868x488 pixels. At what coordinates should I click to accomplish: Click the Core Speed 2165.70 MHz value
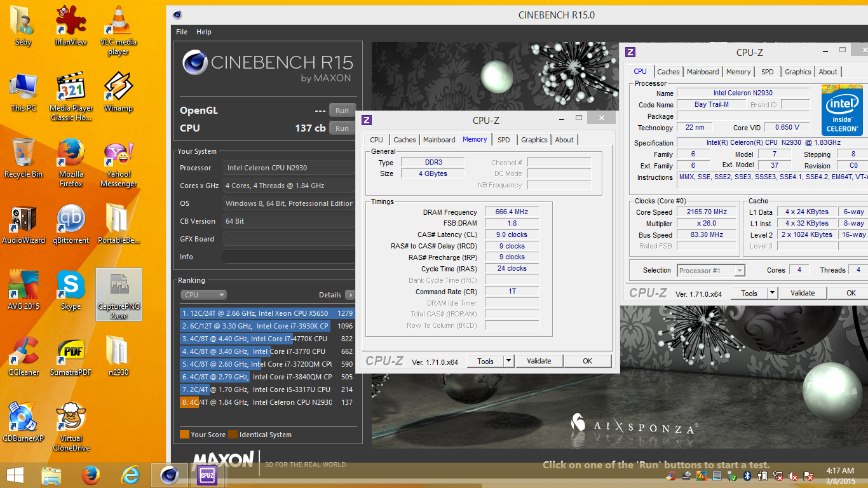pos(707,212)
